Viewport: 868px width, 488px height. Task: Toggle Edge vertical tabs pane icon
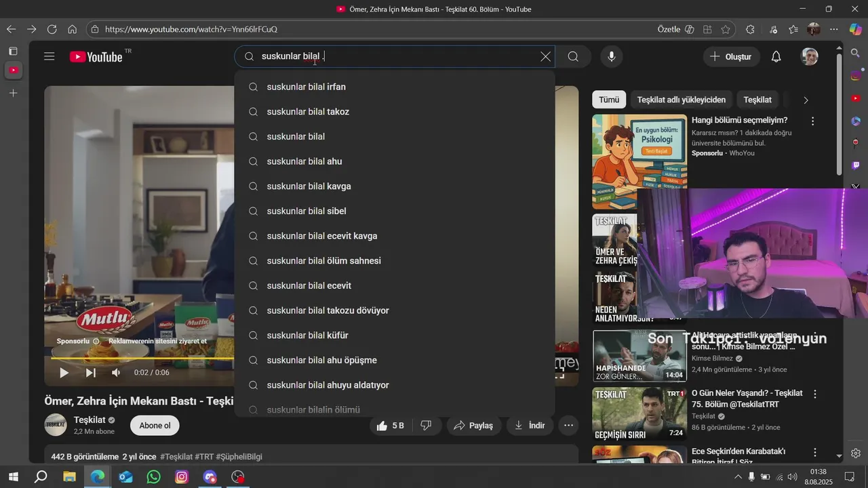tap(13, 51)
